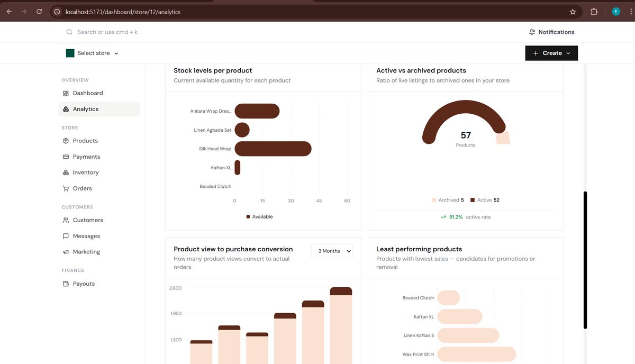Click the Beaded Clutch least-performing bar
This screenshot has height=364, width=635.
coord(449,298)
